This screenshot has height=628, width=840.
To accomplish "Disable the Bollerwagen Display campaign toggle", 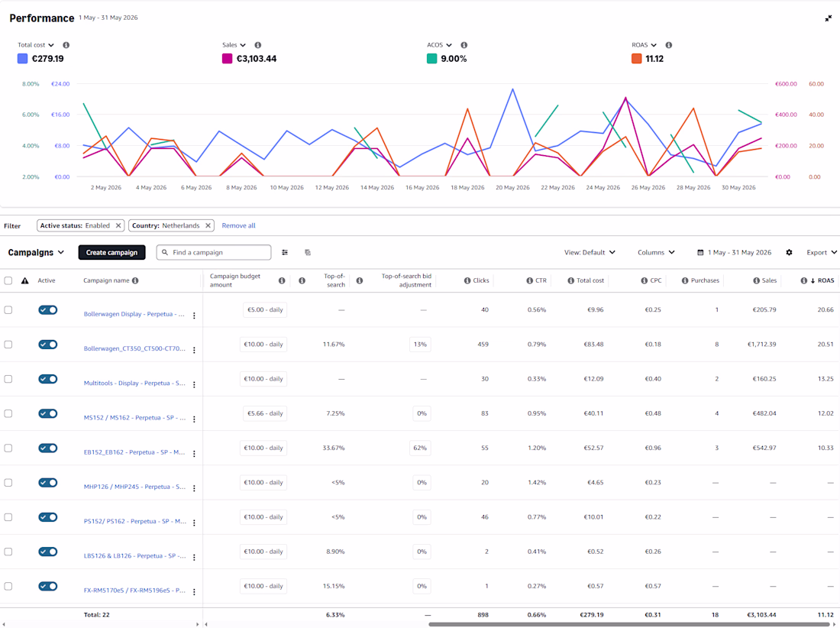I will point(47,309).
